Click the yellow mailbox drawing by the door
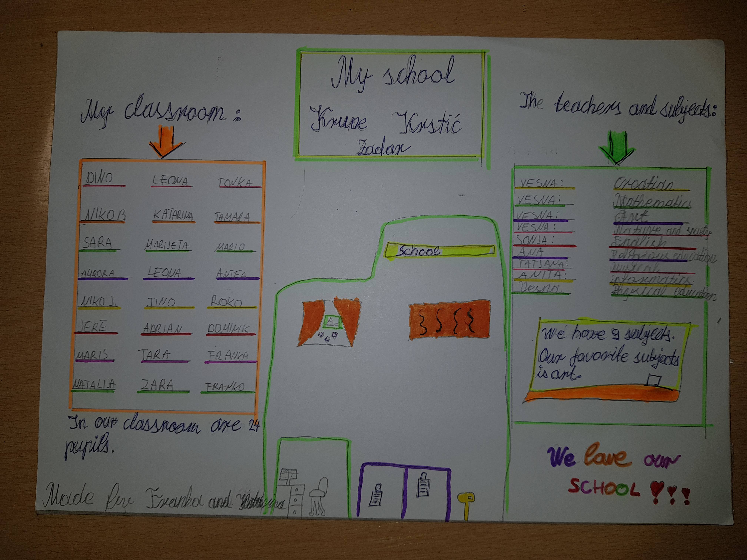 (466, 506)
